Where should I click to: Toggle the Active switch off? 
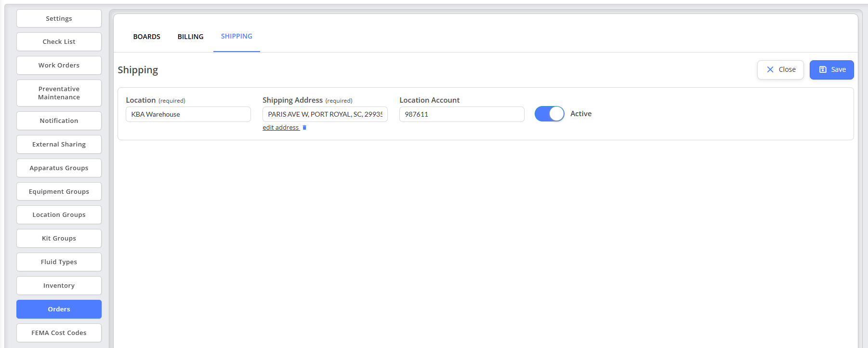tap(549, 114)
